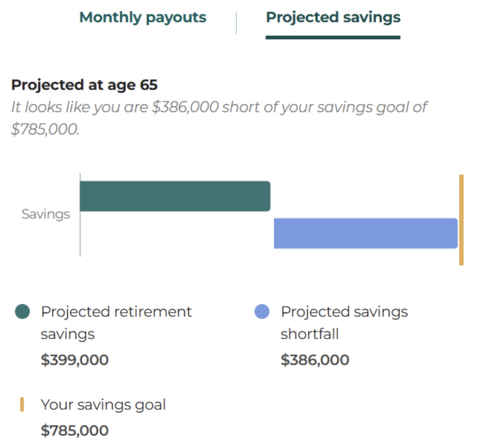Screen dimensions: 481x448
Task: Switch to the Monthly payouts tab
Action: [143, 17]
